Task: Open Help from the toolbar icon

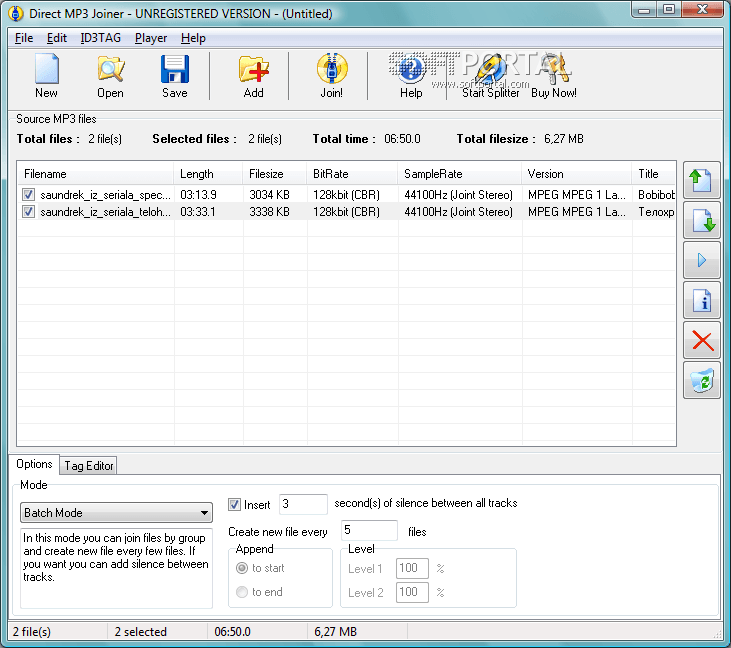Action: (x=411, y=69)
